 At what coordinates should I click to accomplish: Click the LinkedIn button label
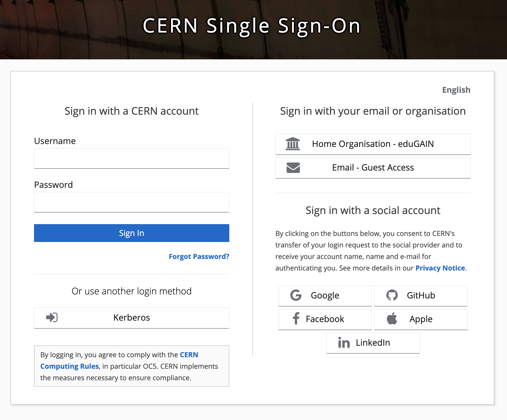[373, 343]
